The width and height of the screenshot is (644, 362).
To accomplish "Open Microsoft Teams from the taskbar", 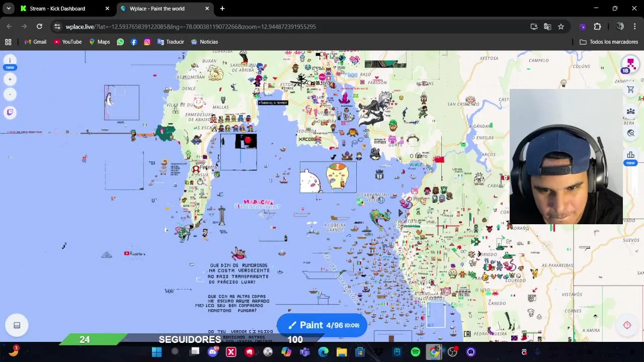I will [x=304, y=352].
